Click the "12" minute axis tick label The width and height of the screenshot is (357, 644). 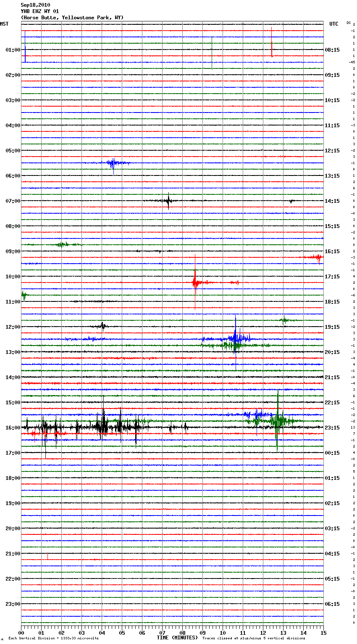pyautogui.click(x=263, y=632)
